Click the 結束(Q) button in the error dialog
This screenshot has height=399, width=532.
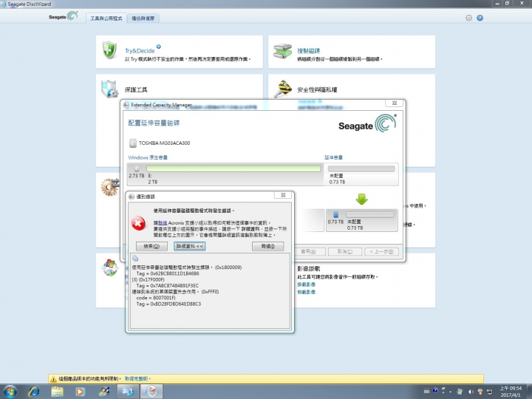(151, 246)
